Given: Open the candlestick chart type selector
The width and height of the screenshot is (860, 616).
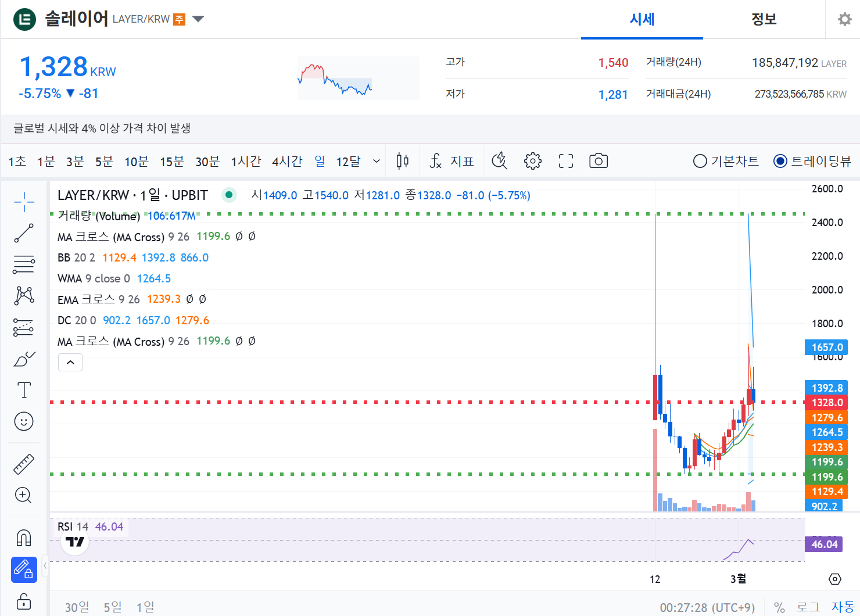Looking at the screenshot, I should click(x=402, y=161).
